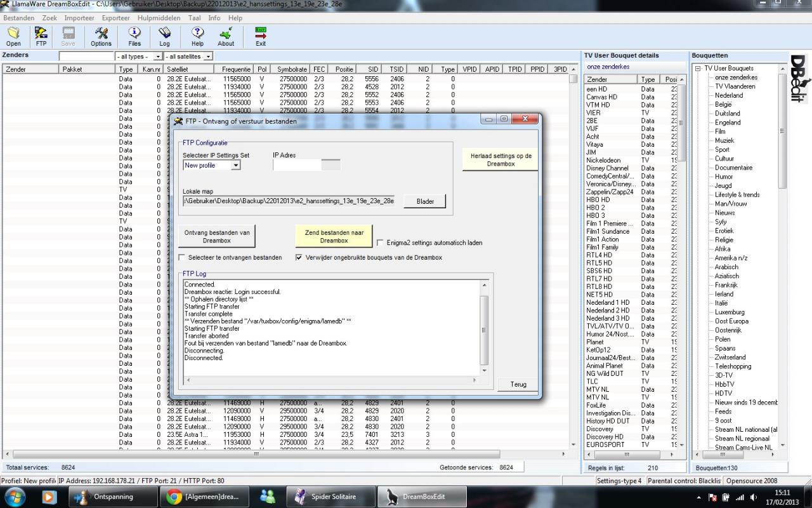
Task: Select 'Disney Channel' in bouquet details
Action: (607, 168)
